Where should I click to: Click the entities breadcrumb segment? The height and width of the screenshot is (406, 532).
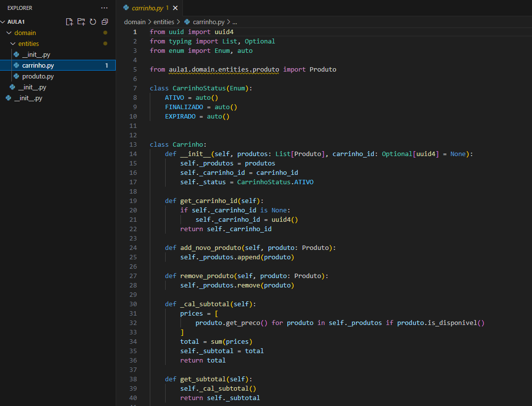coord(164,22)
